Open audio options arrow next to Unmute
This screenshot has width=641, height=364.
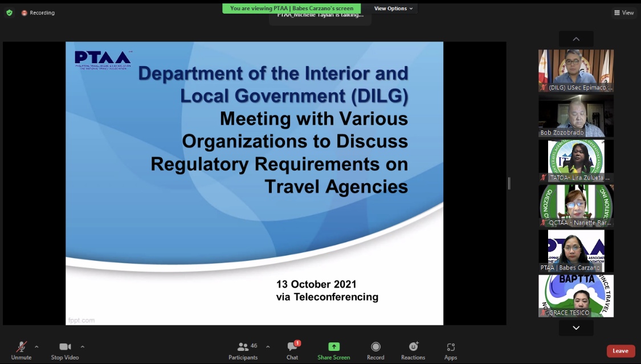36,347
